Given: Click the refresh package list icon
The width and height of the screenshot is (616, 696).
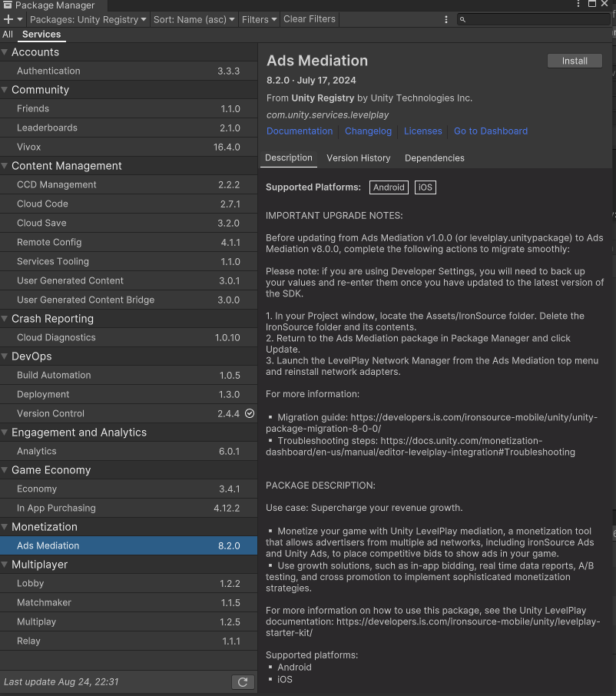Looking at the screenshot, I should 243,682.
